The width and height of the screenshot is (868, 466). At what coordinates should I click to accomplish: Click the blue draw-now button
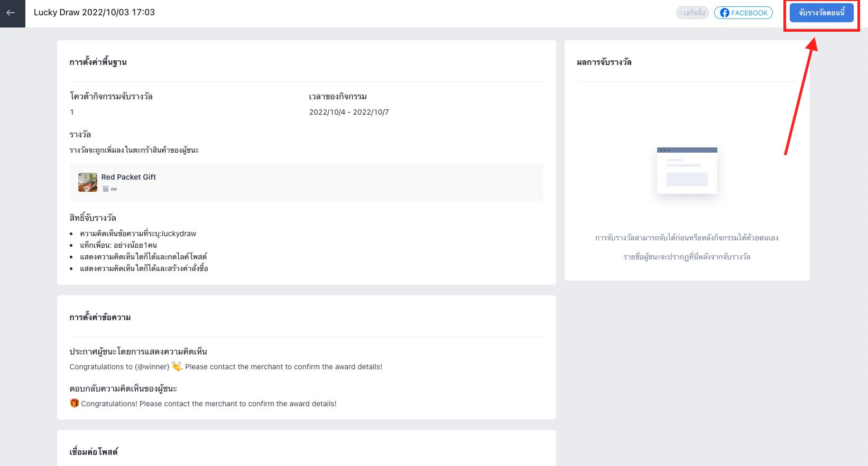pyautogui.click(x=821, y=13)
